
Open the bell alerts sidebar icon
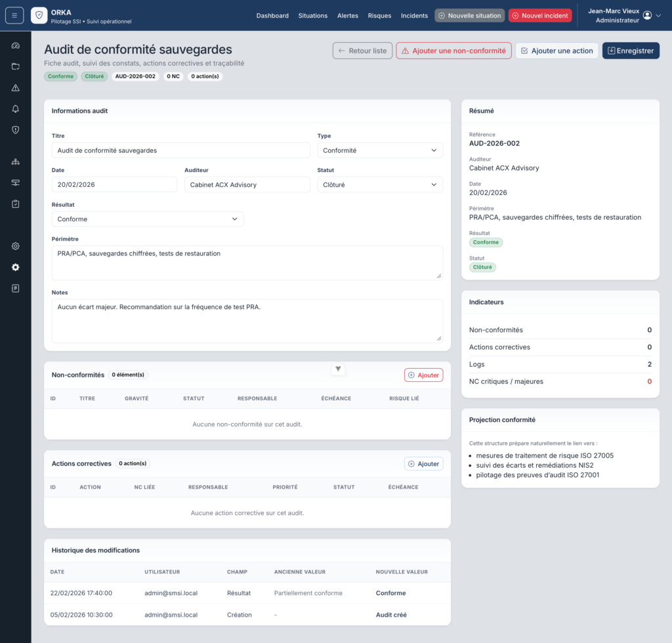click(x=16, y=109)
